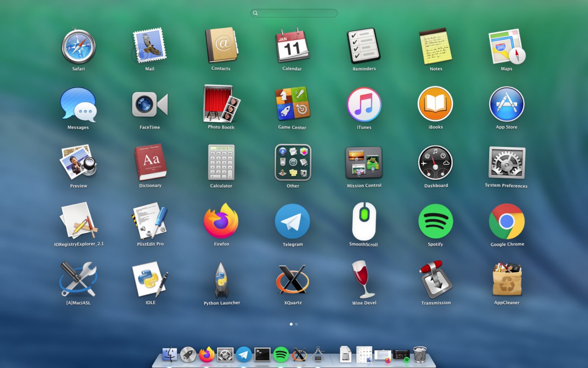Launch Python IDLE
This screenshot has height=368, width=588.
coord(150,279)
